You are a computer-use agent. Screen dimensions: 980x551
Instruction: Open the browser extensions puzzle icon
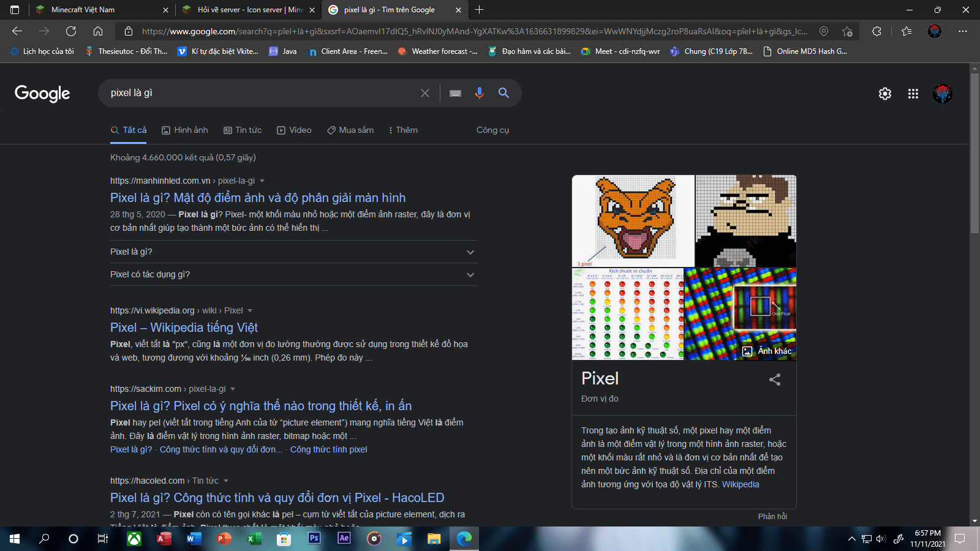tap(876, 31)
